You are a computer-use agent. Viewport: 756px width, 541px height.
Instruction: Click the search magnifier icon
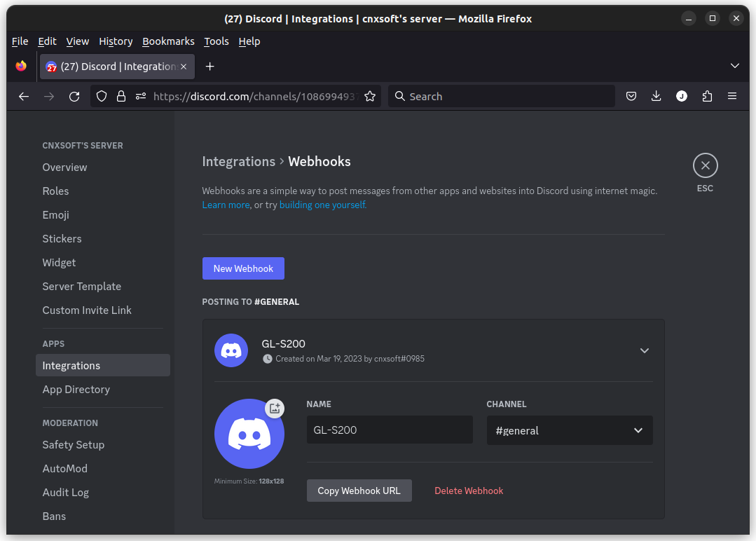[399, 97]
